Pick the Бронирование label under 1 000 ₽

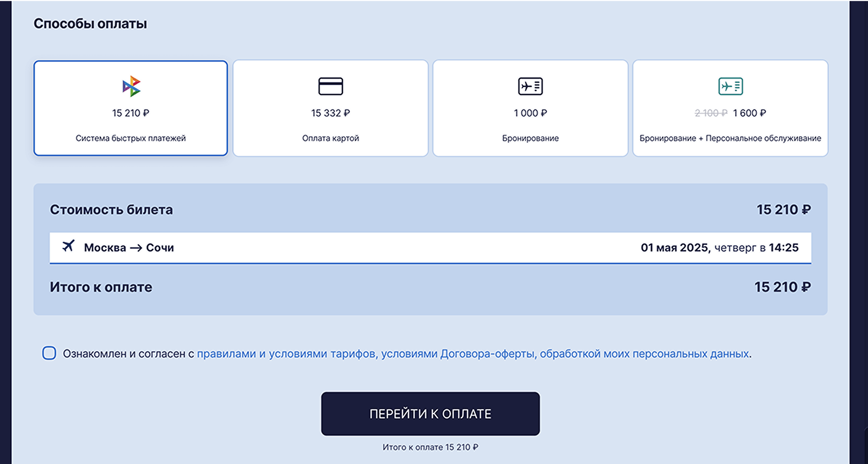[530, 138]
